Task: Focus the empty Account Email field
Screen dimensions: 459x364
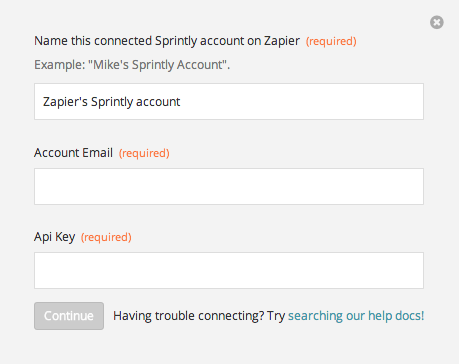Action: 229,186
